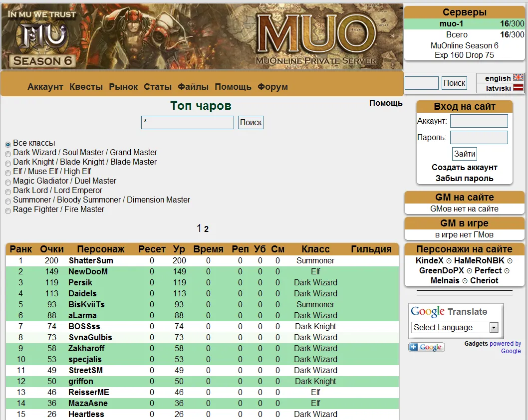Viewport: 528px width, 420px height.
Task: Sort by Класс column header
Action: pyautogui.click(x=315, y=249)
